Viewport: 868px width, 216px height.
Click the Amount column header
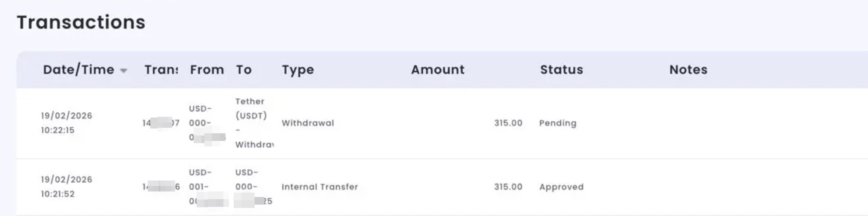click(x=437, y=70)
